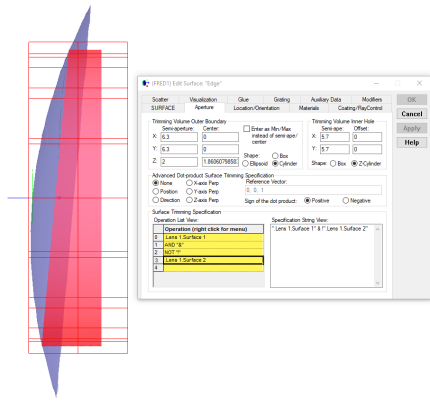
Task: Click outer boundary Y semi-aperture field
Action: click(x=179, y=149)
